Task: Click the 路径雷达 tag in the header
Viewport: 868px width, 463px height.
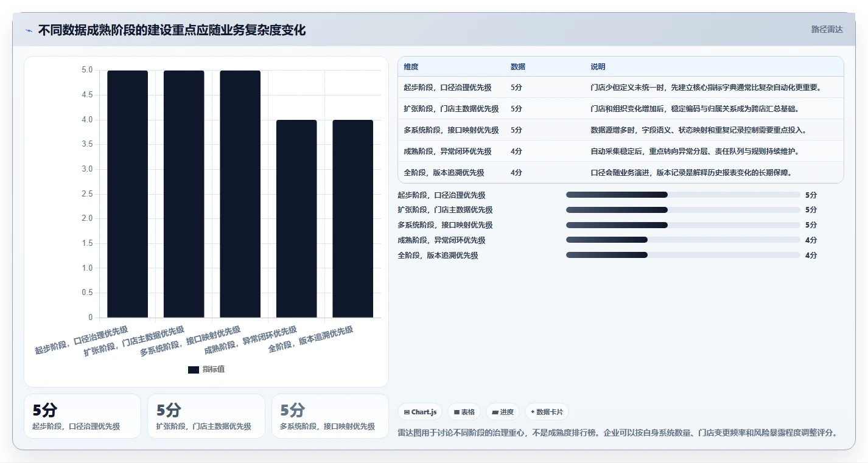Action: pos(827,30)
